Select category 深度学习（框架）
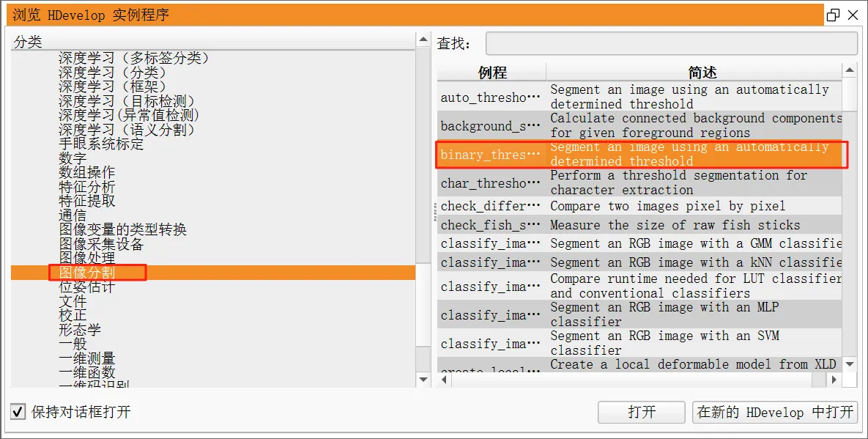The height and width of the screenshot is (439, 868). point(113,86)
